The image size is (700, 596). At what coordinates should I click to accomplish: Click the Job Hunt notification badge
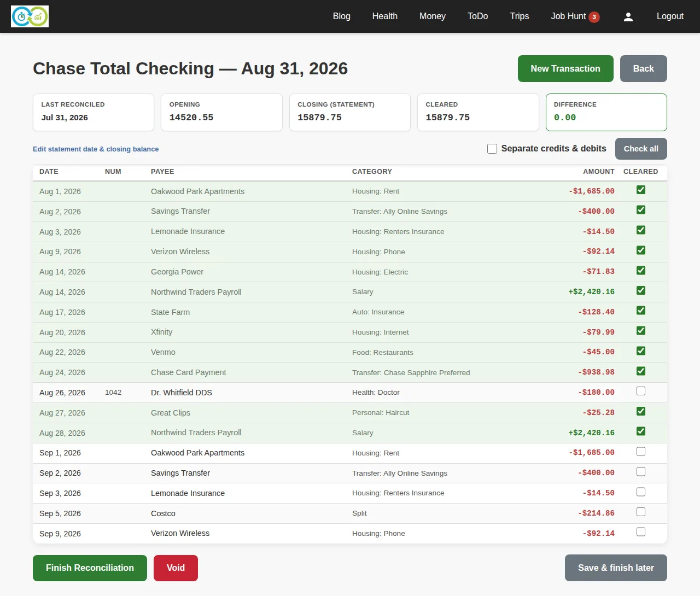coord(594,17)
